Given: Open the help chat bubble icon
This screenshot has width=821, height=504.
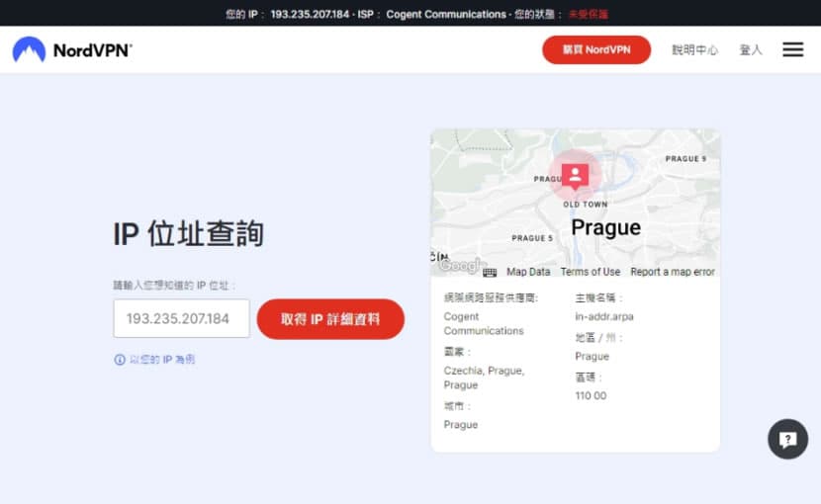Looking at the screenshot, I should click(x=787, y=439).
